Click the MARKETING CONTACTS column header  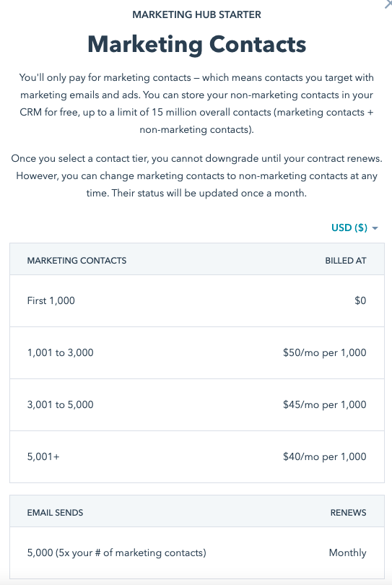click(x=77, y=261)
